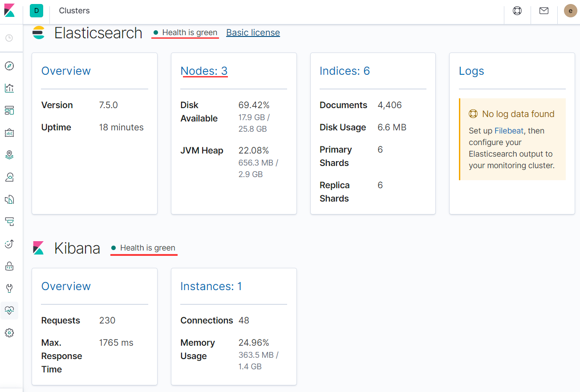Click the Elasticsearch section title
Image resolution: width=580 pixels, height=392 pixels.
(x=98, y=33)
